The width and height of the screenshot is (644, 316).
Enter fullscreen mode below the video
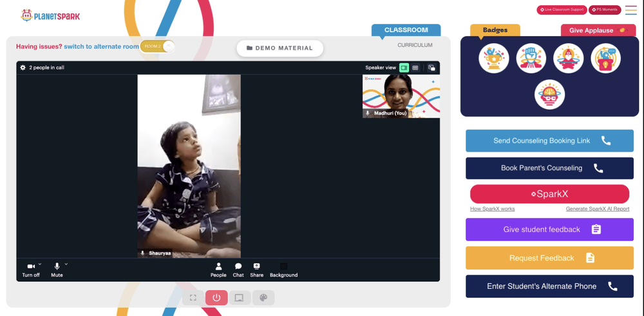point(193,297)
